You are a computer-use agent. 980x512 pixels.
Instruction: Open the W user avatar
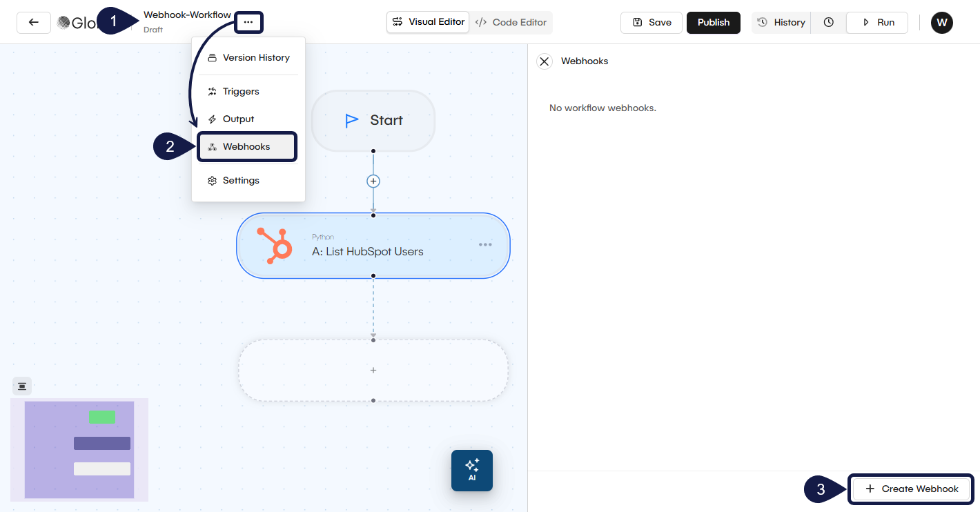[x=941, y=22]
